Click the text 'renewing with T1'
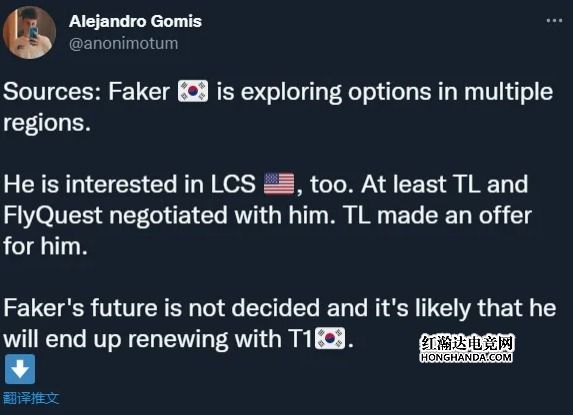The image size is (573, 415). (219, 339)
